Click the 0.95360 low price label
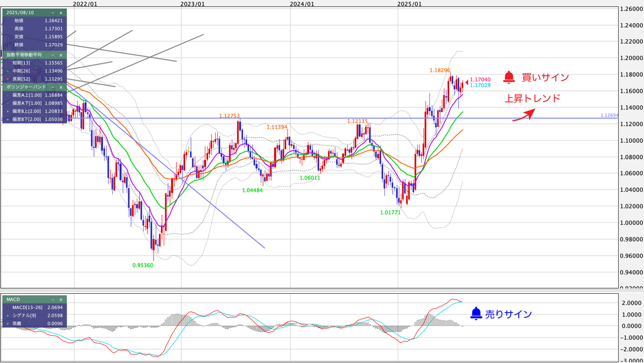Screen dimensions: 644x363 [143, 265]
